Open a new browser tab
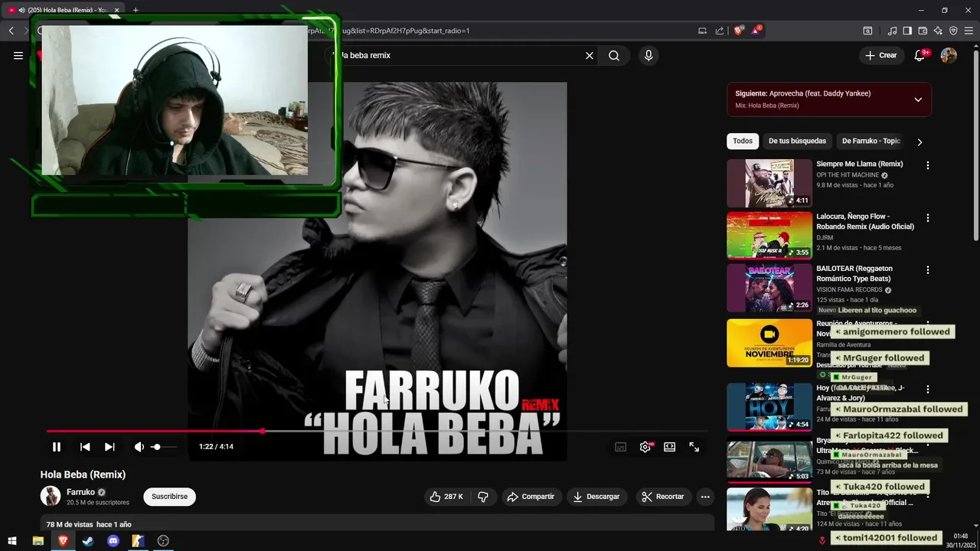Screen dimensions: 980x551 click(x=136, y=10)
